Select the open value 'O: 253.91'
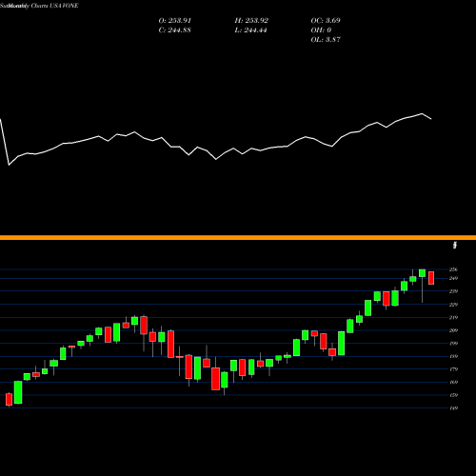 click(175, 21)
